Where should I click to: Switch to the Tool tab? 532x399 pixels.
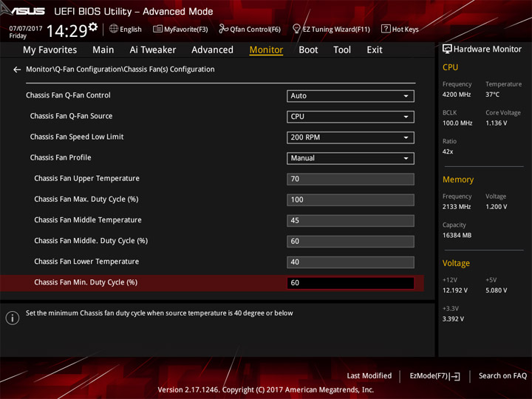pos(342,50)
